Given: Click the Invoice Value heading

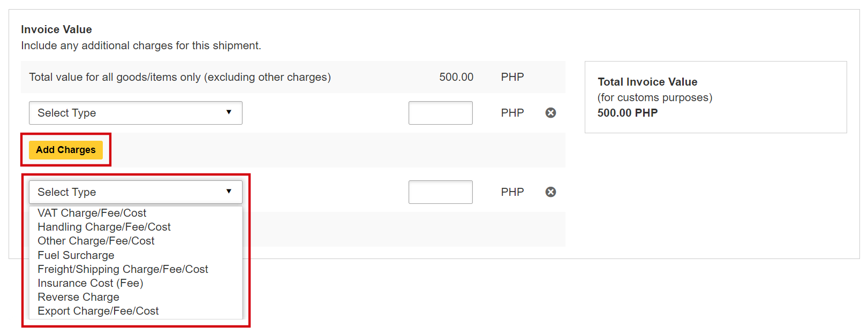Looking at the screenshot, I should click(x=56, y=29).
